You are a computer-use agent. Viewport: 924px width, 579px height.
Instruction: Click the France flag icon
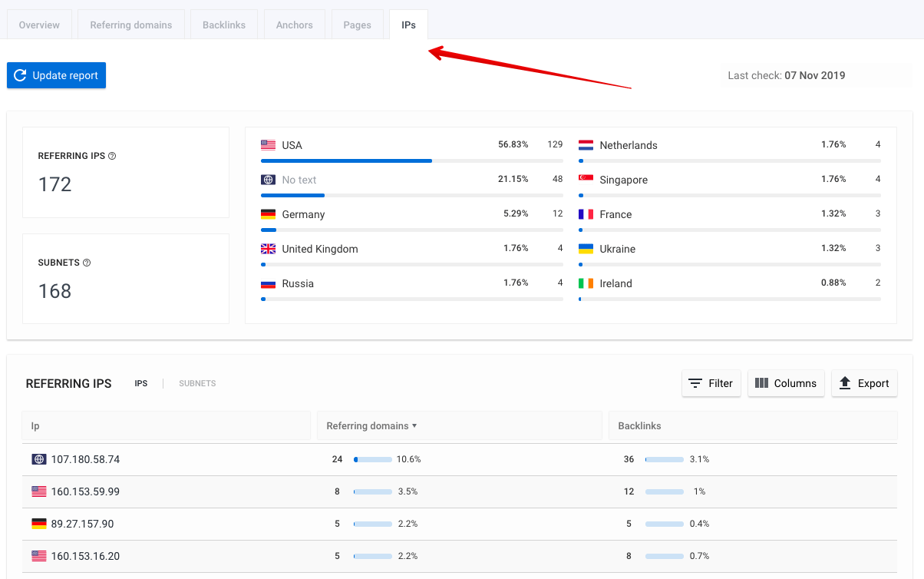click(x=586, y=214)
